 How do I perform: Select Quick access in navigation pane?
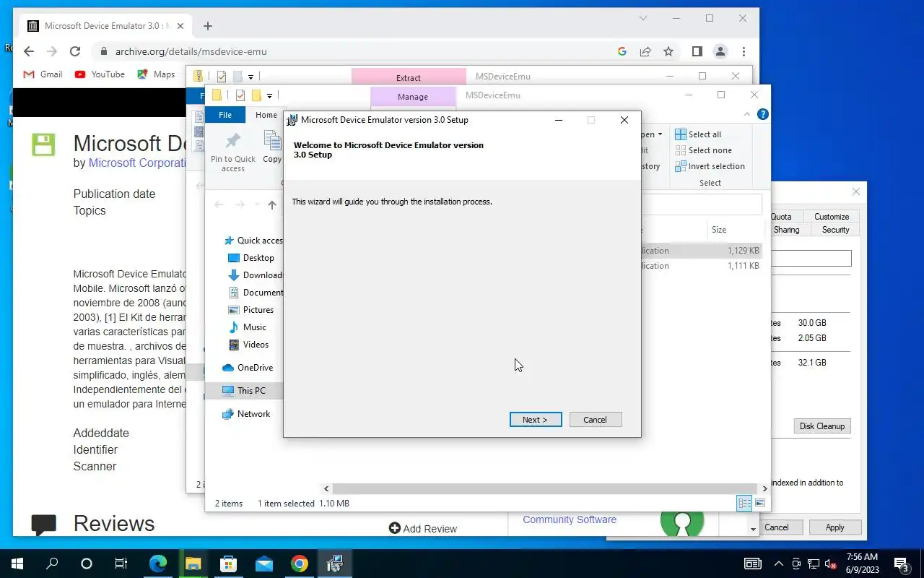(255, 241)
